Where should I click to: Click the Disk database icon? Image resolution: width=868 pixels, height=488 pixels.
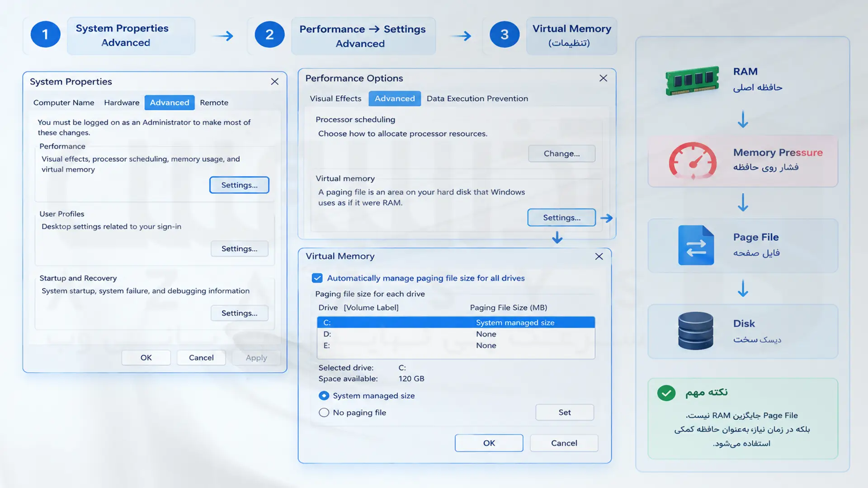click(x=696, y=331)
